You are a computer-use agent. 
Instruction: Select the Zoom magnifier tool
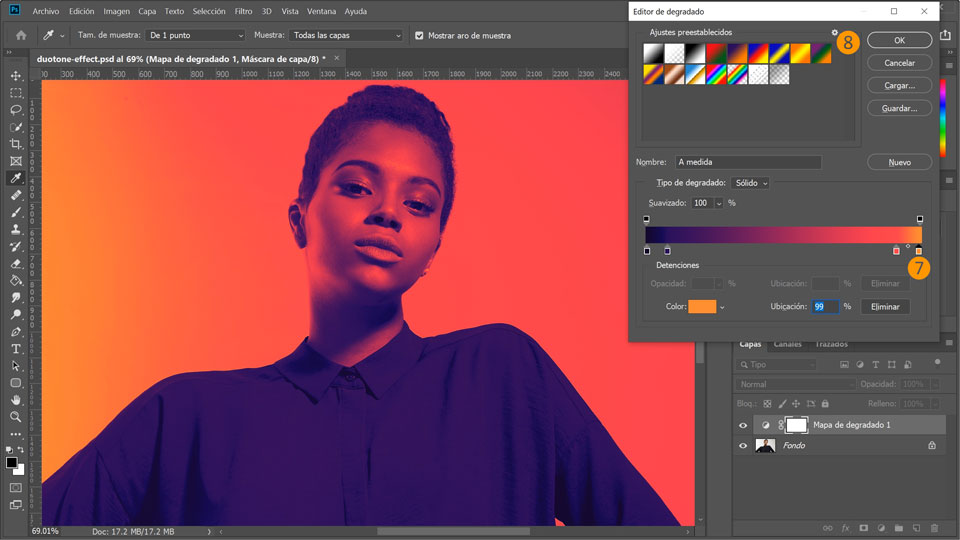16,417
